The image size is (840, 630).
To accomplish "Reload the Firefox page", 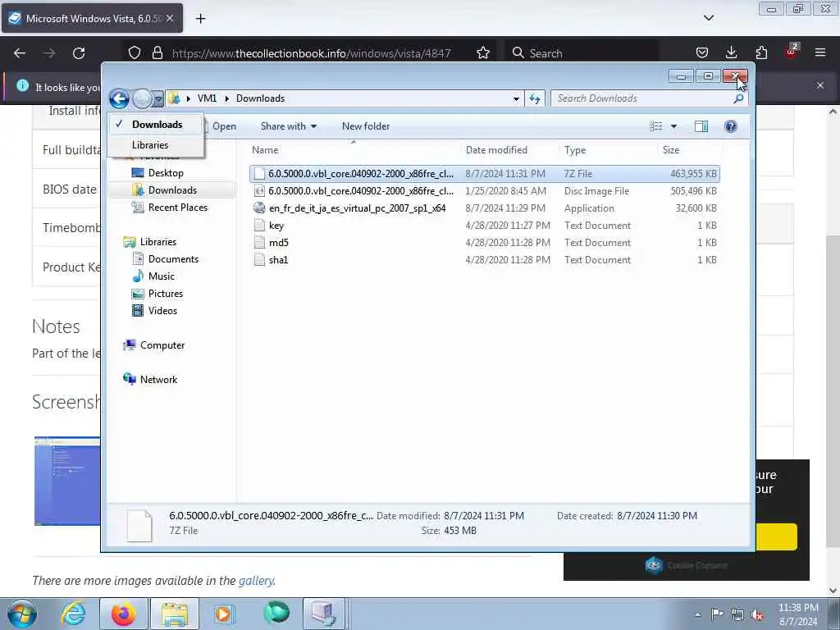I will click(79, 53).
